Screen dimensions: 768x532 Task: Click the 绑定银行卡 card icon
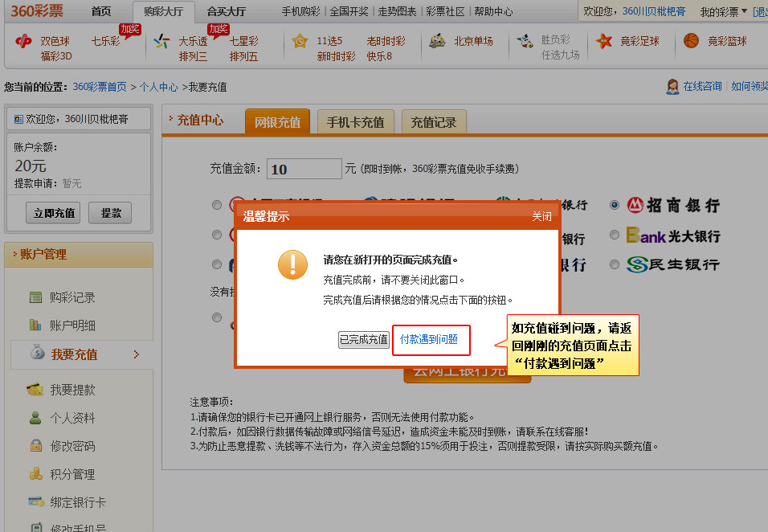(x=36, y=501)
